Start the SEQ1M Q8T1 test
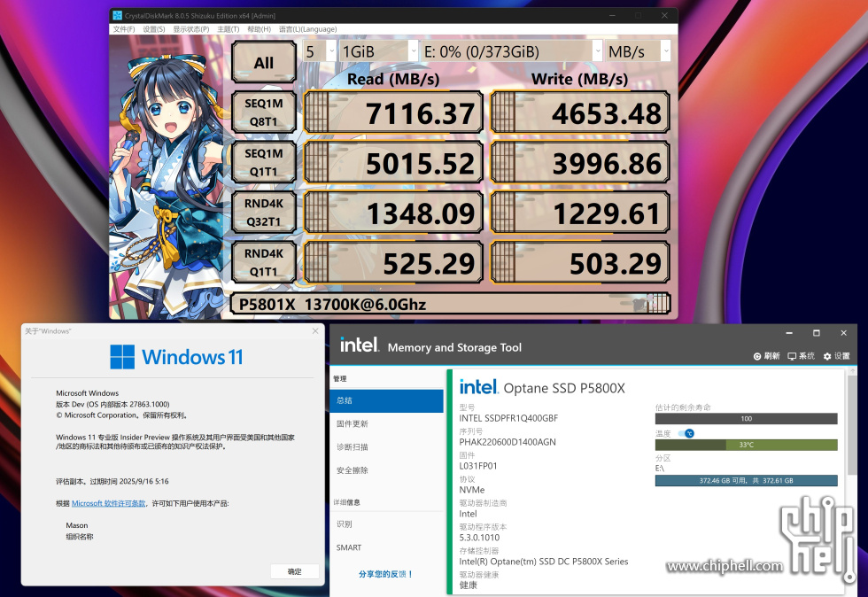 tap(264, 112)
